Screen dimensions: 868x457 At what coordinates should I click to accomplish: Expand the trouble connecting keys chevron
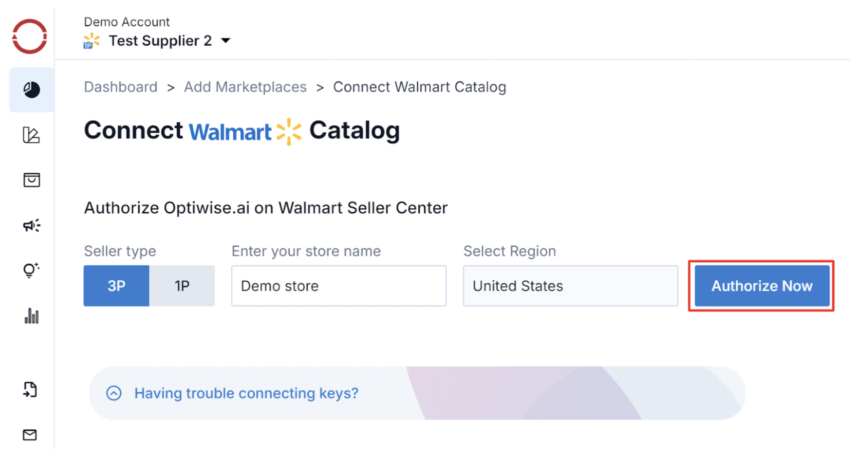click(x=114, y=393)
